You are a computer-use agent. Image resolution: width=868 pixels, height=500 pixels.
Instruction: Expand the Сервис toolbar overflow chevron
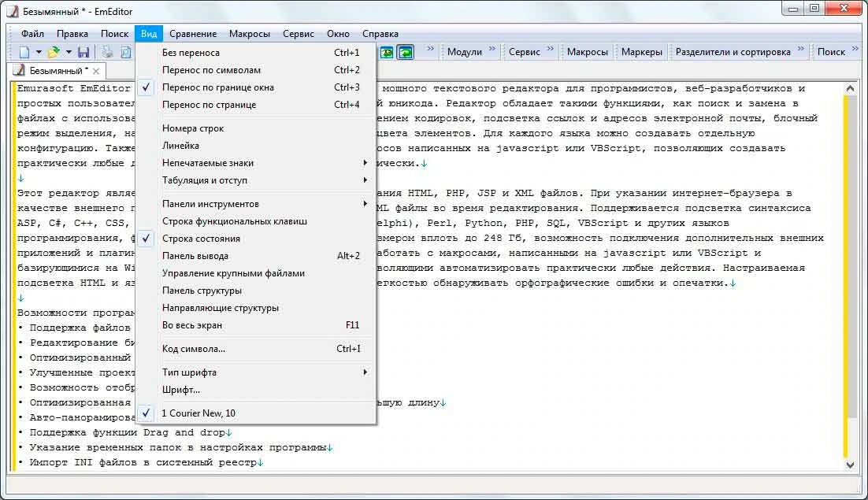[551, 49]
